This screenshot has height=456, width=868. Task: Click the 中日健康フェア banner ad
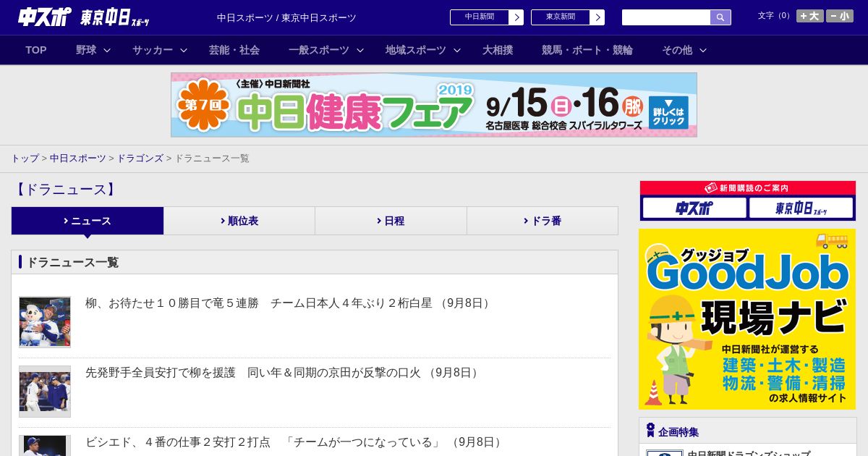click(434, 105)
